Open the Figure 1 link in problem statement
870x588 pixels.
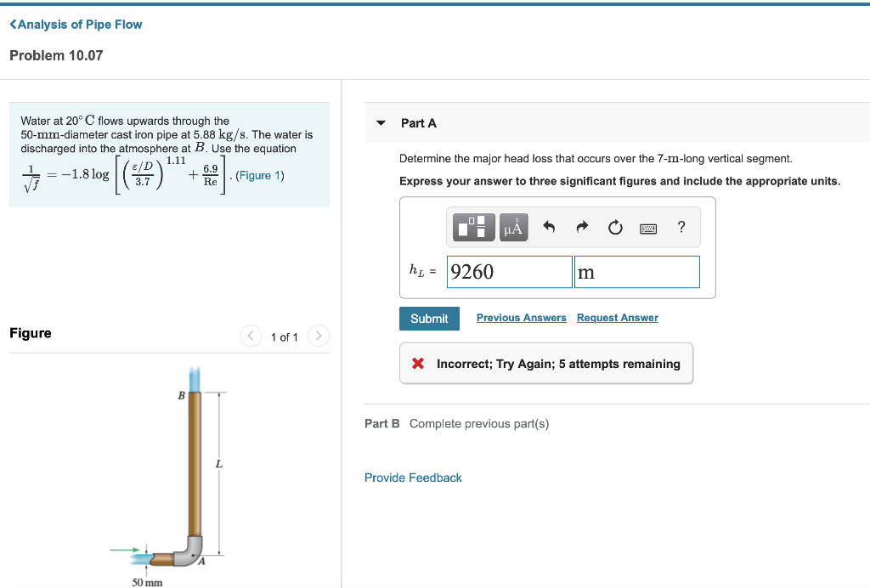coord(259,175)
